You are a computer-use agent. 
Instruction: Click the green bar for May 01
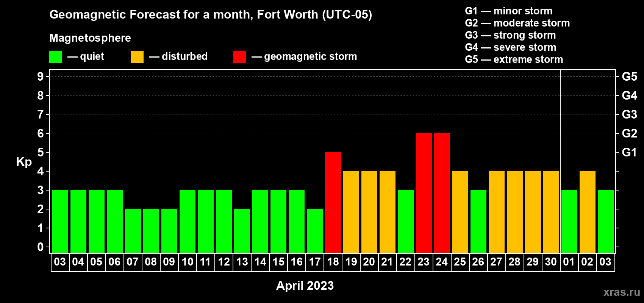tap(569, 222)
